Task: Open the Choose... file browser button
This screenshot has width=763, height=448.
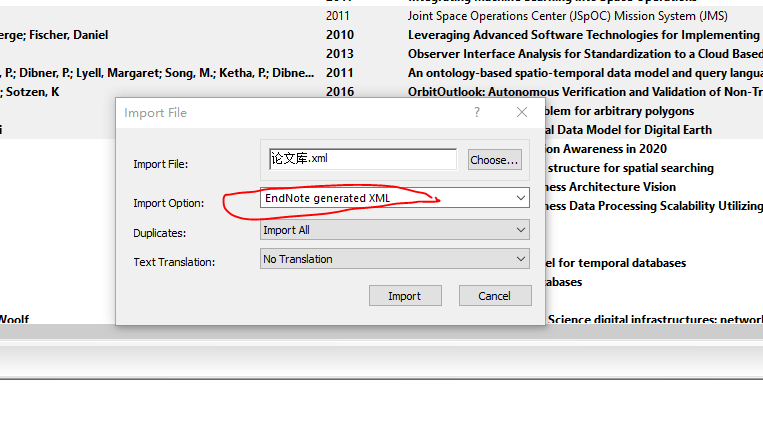Action: tap(495, 160)
